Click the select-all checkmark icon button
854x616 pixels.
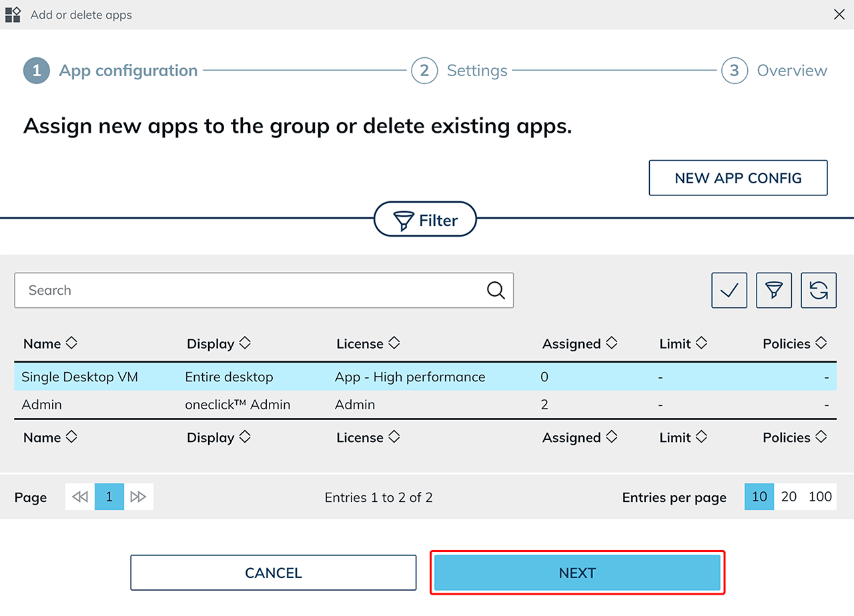pyautogui.click(x=729, y=291)
